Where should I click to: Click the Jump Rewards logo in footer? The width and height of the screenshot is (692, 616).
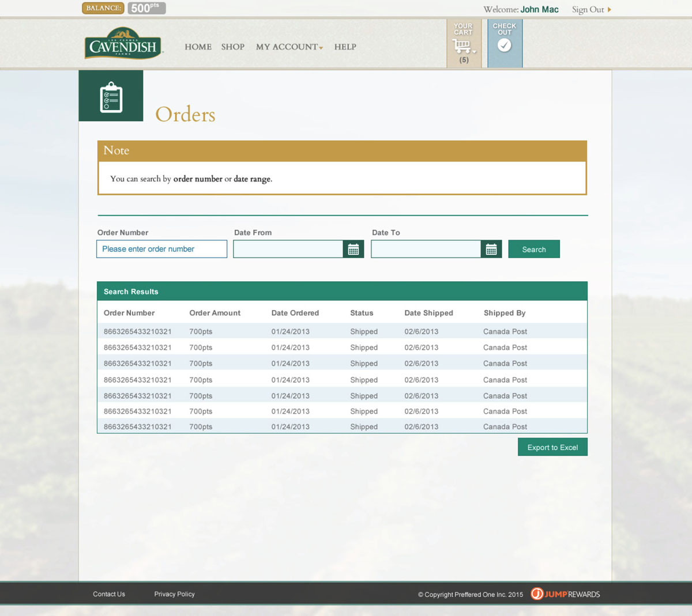[x=565, y=594]
